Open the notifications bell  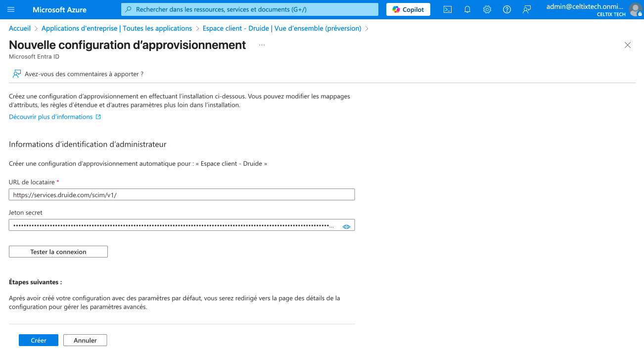coord(467,9)
